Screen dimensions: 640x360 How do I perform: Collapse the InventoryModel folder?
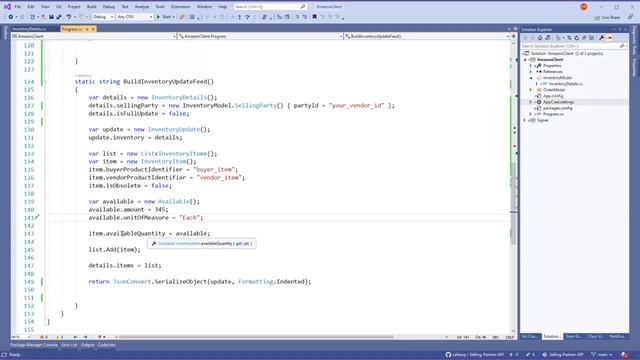pos(531,78)
